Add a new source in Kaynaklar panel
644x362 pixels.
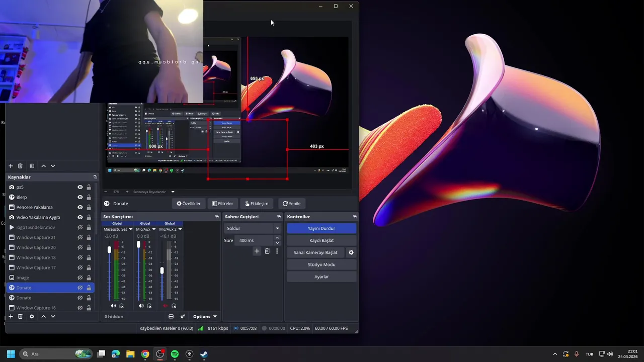coord(11,316)
